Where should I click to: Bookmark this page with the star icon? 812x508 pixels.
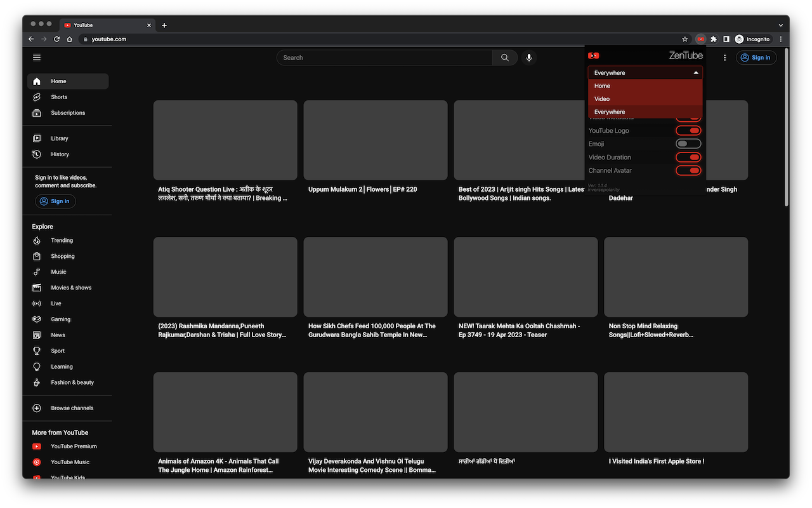pyautogui.click(x=685, y=39)
